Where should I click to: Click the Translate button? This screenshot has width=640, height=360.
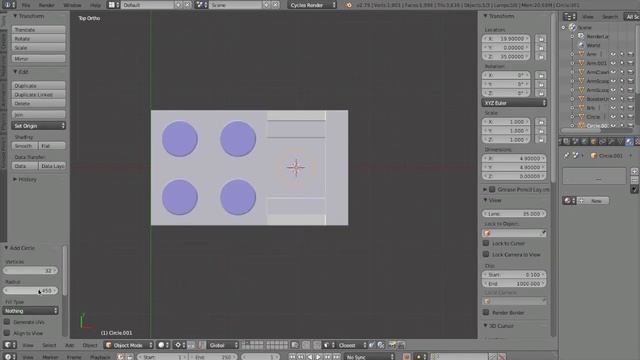pyautogui.click(x=39, y=30)
